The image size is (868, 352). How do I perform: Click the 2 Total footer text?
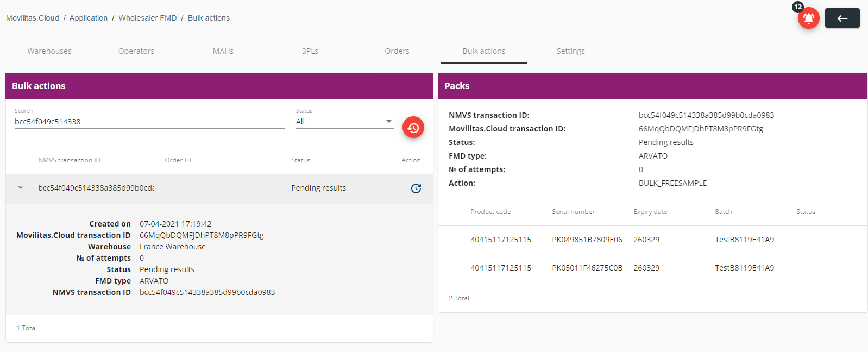pos(459,298)
